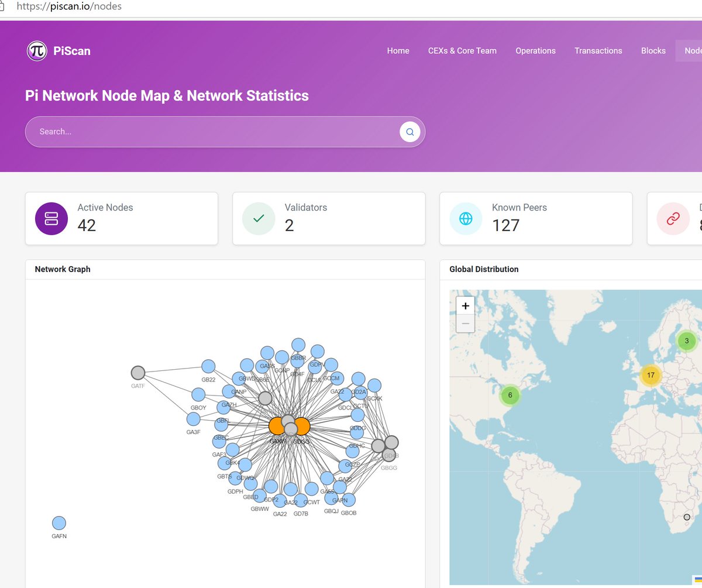The height and width of the screenshot is (588, 702).
Task: Click the green cluster marker 3
Action: [687, 341]
